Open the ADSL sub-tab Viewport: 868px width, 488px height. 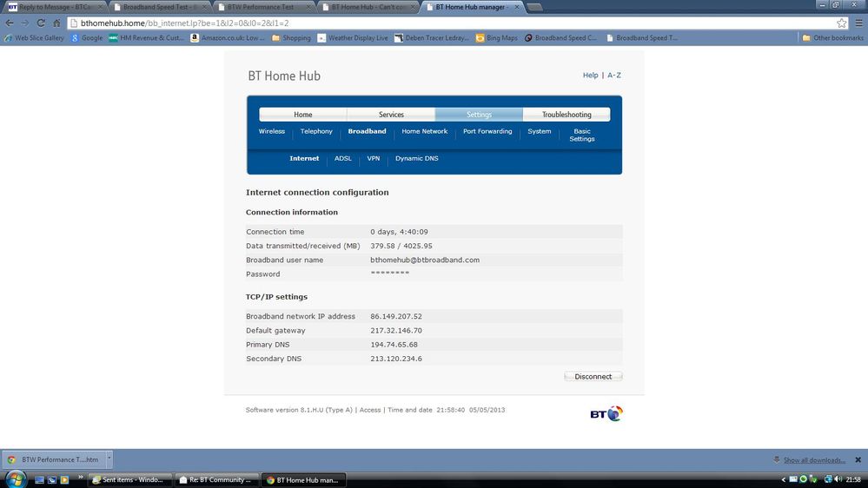point(342,158)
